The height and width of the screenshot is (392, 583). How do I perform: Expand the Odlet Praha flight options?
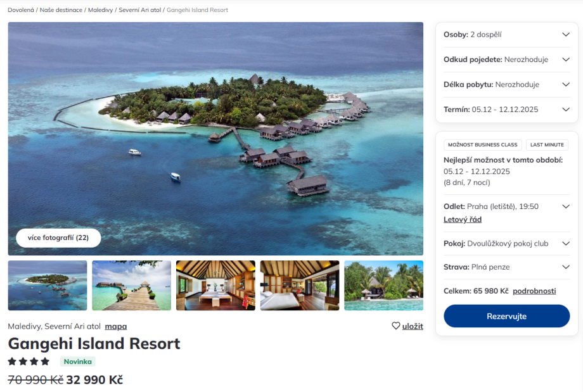pos(565,206)
